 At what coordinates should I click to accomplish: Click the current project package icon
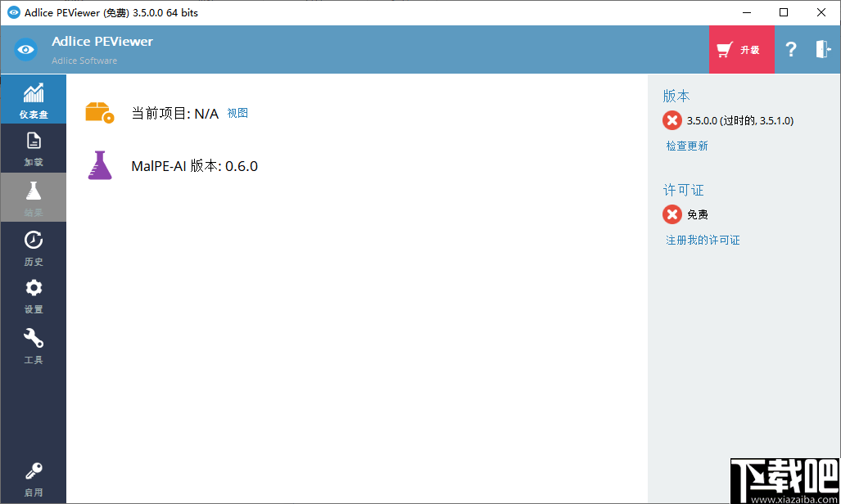coord(100,112)
